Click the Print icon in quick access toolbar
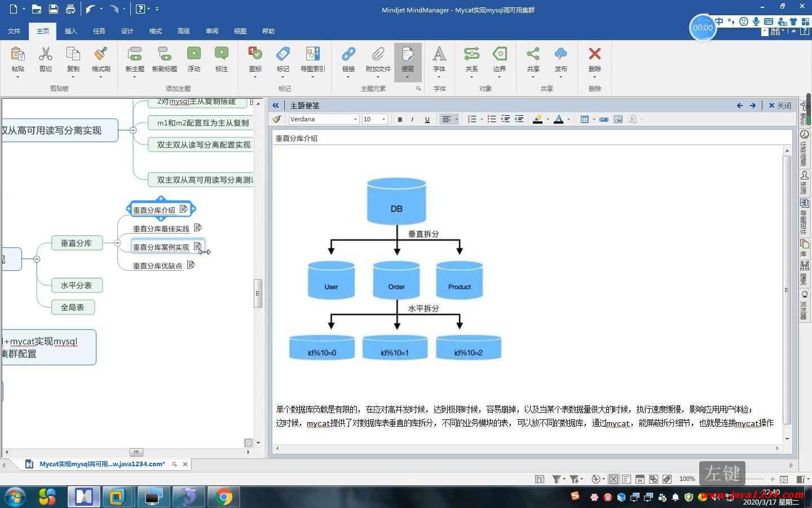This screenshot has width=812, height=508. pyautogui.click(x=70, y=9)
